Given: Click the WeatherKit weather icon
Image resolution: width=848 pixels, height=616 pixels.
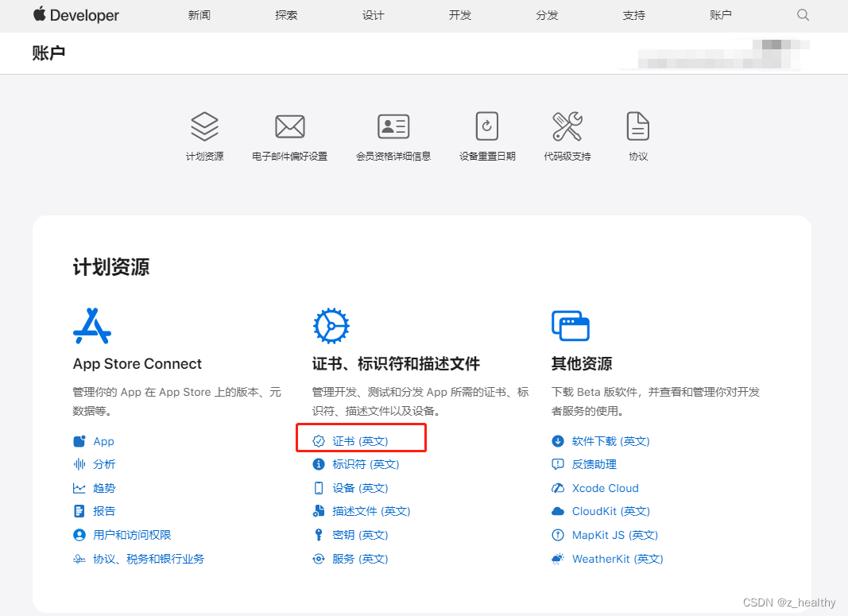Looking at the screenshot, I should pyautogui.click(x=558, y=559).
